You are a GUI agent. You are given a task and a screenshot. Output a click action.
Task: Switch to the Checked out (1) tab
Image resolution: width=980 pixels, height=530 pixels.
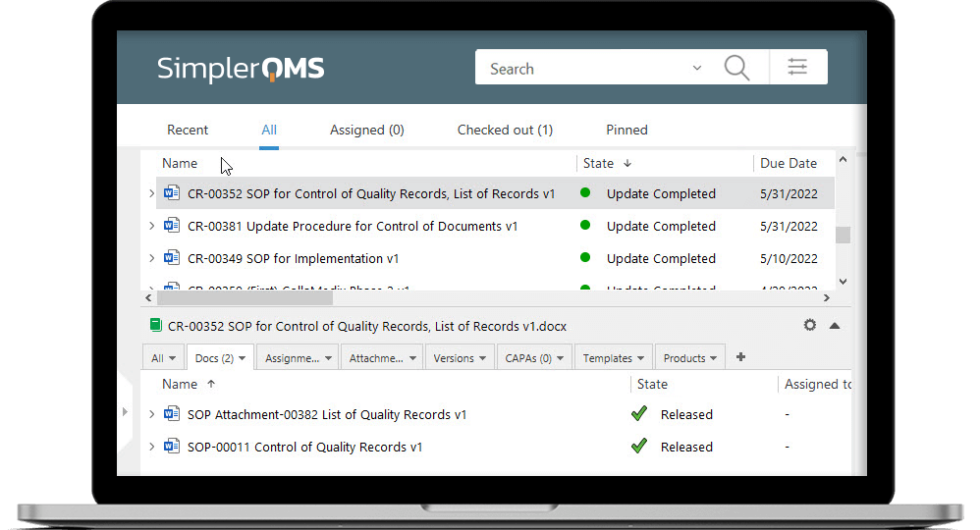tap(504, 130)
